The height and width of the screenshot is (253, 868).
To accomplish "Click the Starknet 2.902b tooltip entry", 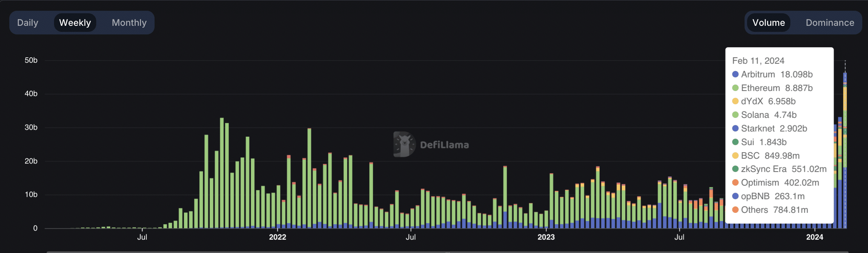I will coord(770,129).
